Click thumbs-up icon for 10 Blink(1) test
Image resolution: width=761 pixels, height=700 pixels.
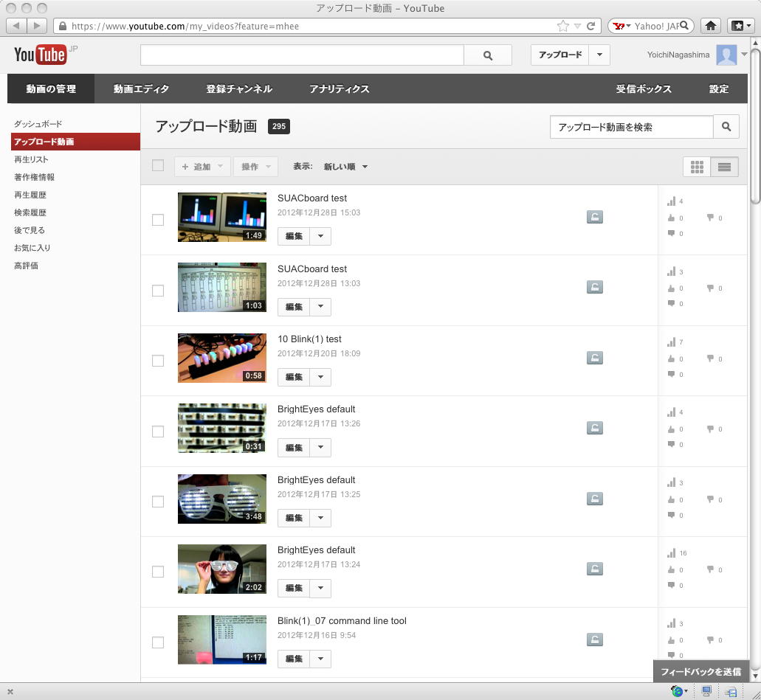(671, 358)
